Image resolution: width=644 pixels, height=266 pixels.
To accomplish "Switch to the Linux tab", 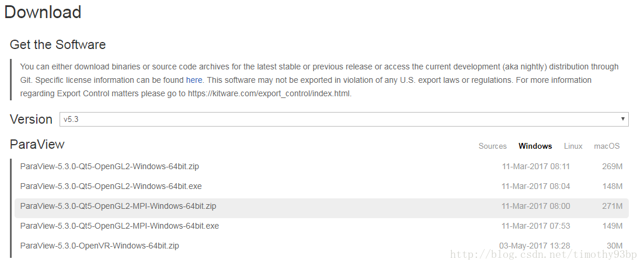I will coord(573,146).
